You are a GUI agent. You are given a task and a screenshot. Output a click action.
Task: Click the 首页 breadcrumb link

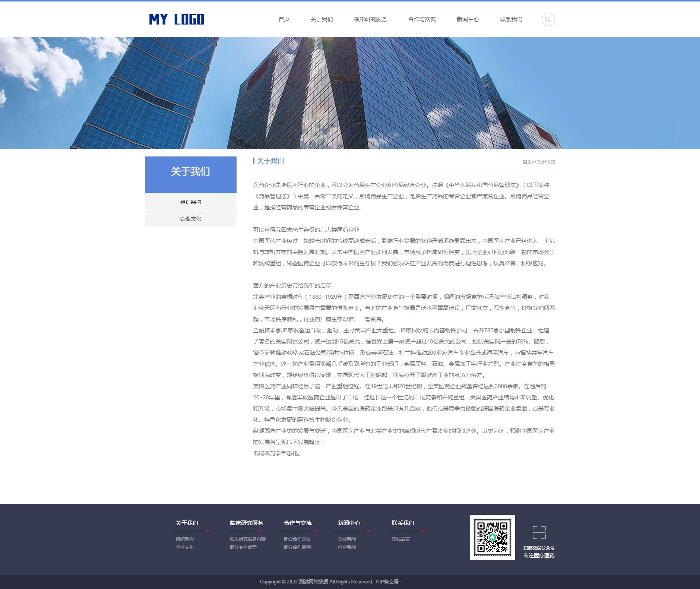[527, 162]
